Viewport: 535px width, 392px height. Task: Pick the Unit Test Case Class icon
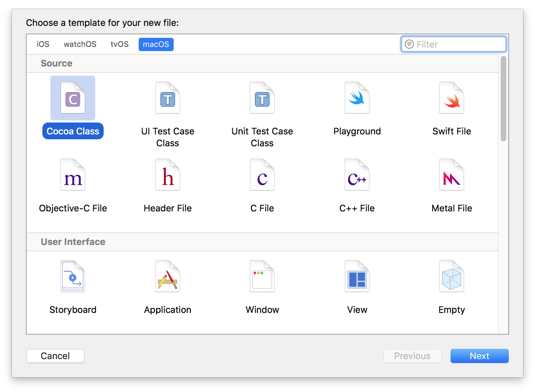[262, 98]
